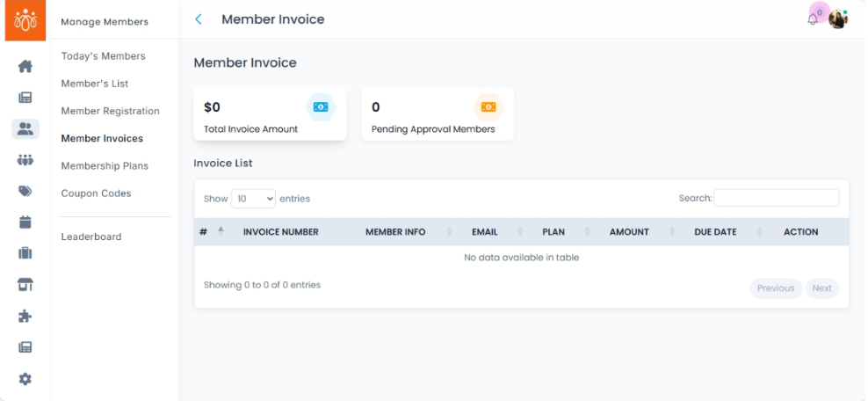Open Coupon Codes menu item

click(96, 193)
